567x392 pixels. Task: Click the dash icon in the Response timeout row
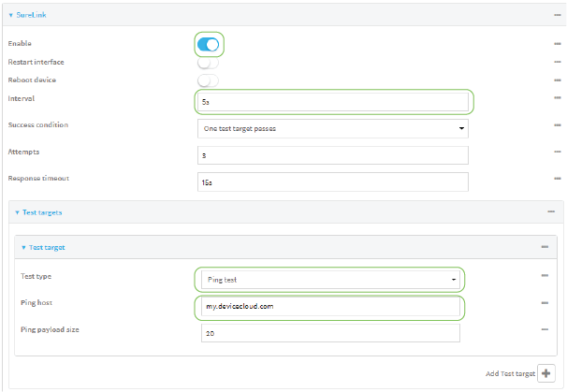coord(557,178)
